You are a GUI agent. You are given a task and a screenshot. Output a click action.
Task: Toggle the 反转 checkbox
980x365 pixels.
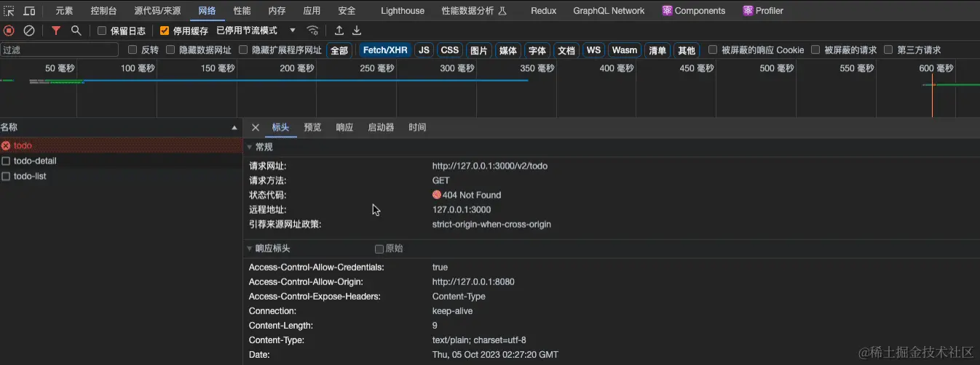[133, 50]
